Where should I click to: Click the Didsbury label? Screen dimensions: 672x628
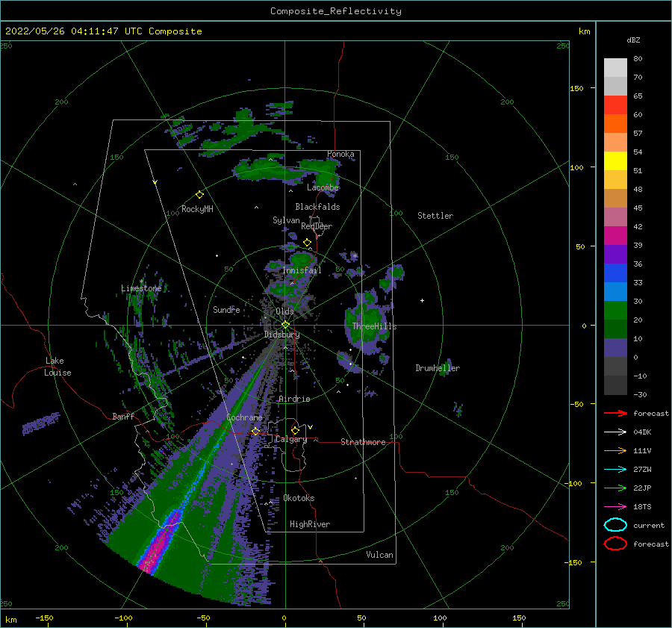coord(281,335)
